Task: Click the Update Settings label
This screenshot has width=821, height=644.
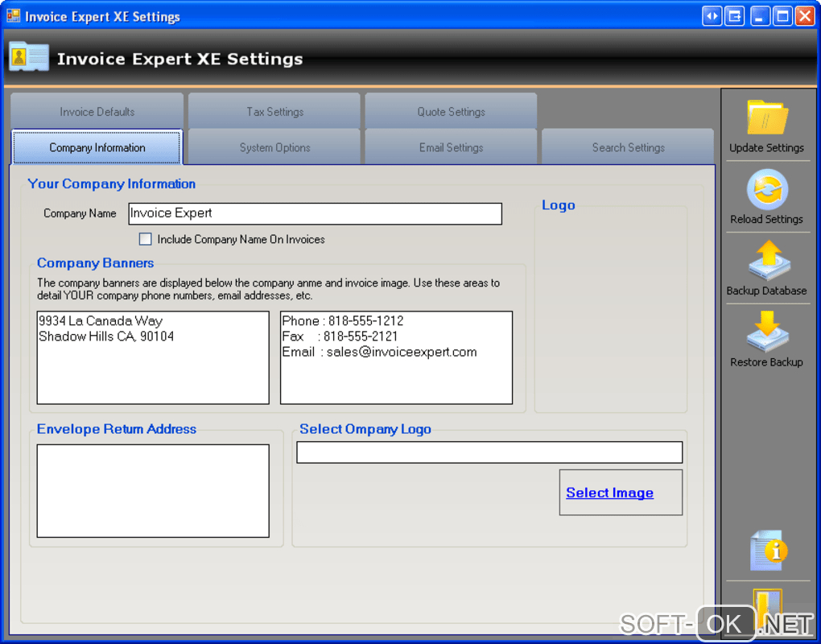Action: coord(766,147)
